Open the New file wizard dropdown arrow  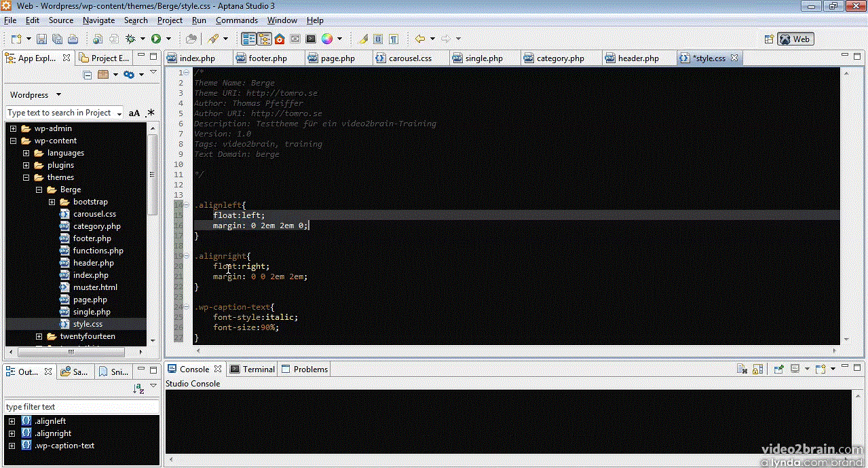[x=27, y=39]
